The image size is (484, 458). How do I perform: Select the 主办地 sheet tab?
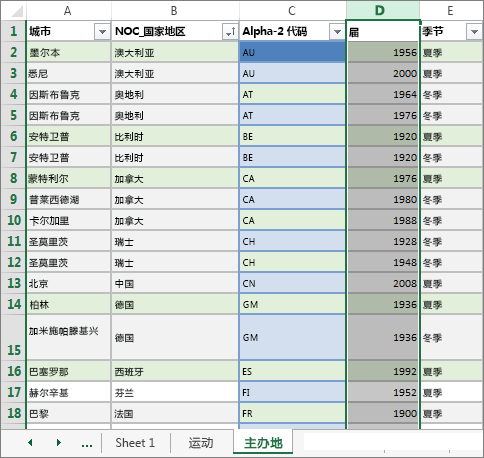[x=263, y=442]
